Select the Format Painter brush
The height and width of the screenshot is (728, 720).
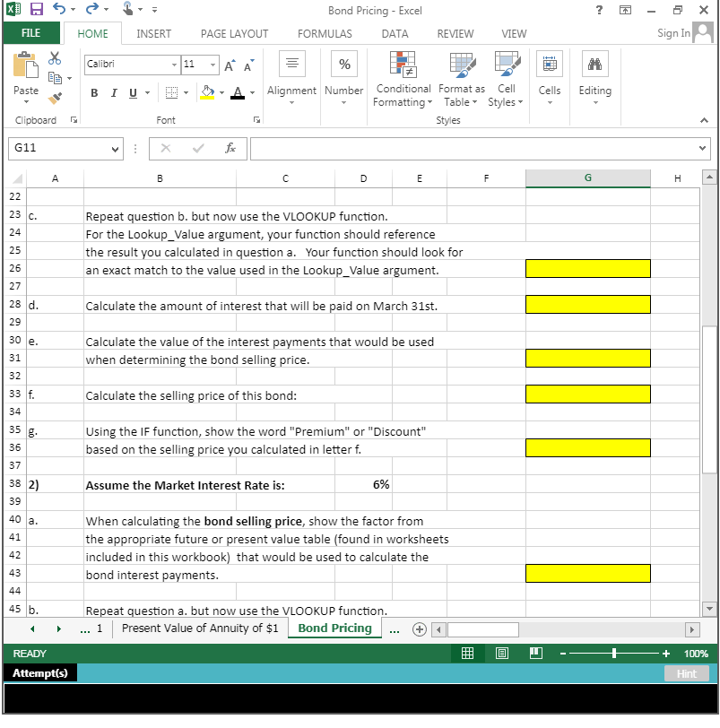[55, 98]
